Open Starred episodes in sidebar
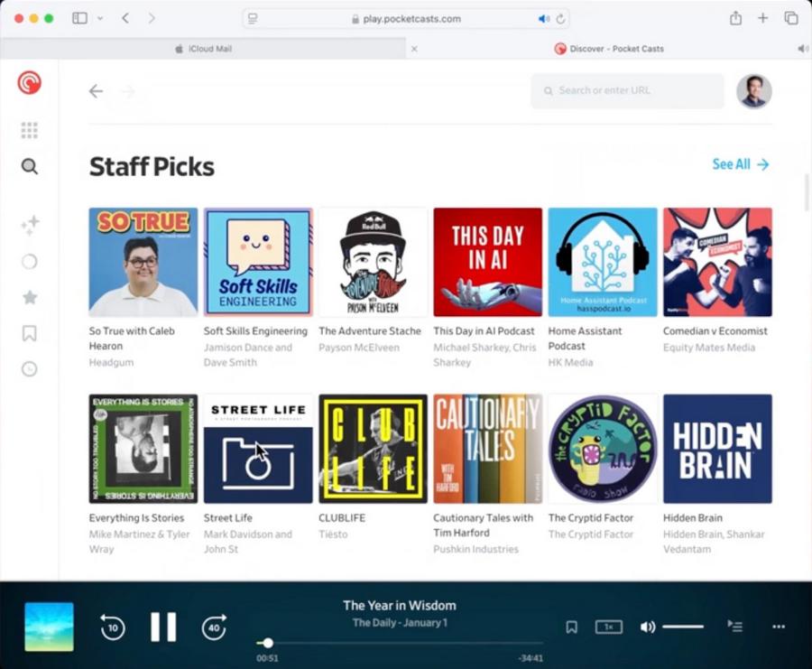The height and width of the screenshot is (669, 812). point(30,297)
